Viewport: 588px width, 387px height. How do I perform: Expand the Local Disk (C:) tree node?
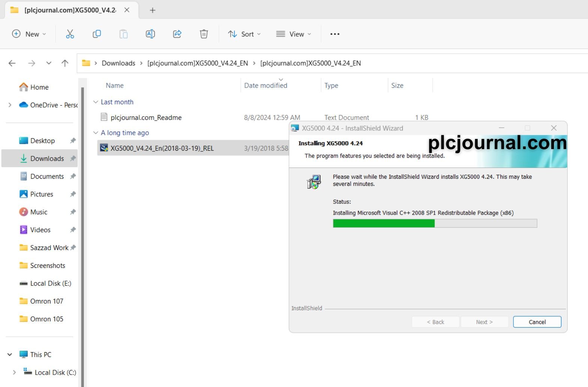(14, 372)
